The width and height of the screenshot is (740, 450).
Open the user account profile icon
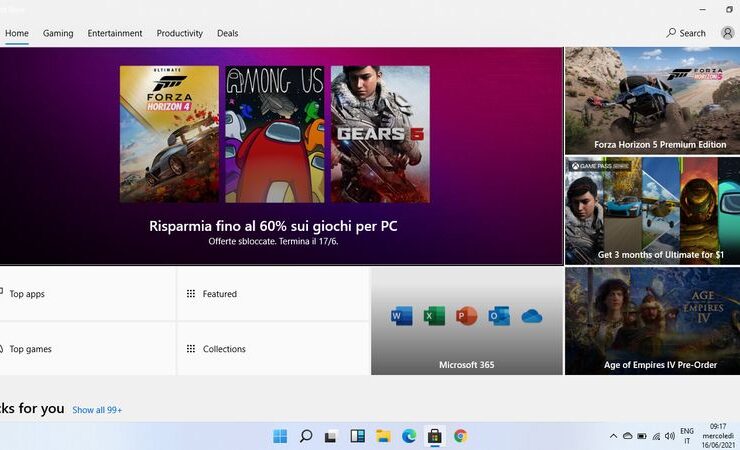(x=727, y=33)
